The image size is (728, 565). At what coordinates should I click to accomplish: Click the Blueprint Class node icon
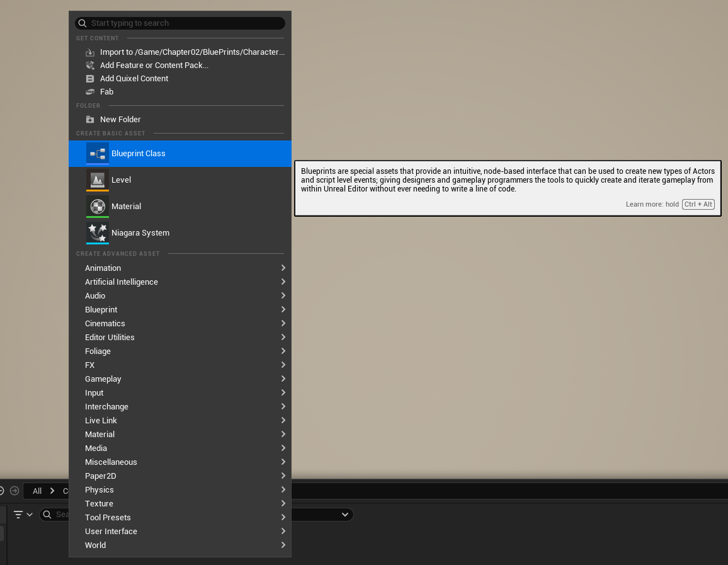tap(98, 153)
